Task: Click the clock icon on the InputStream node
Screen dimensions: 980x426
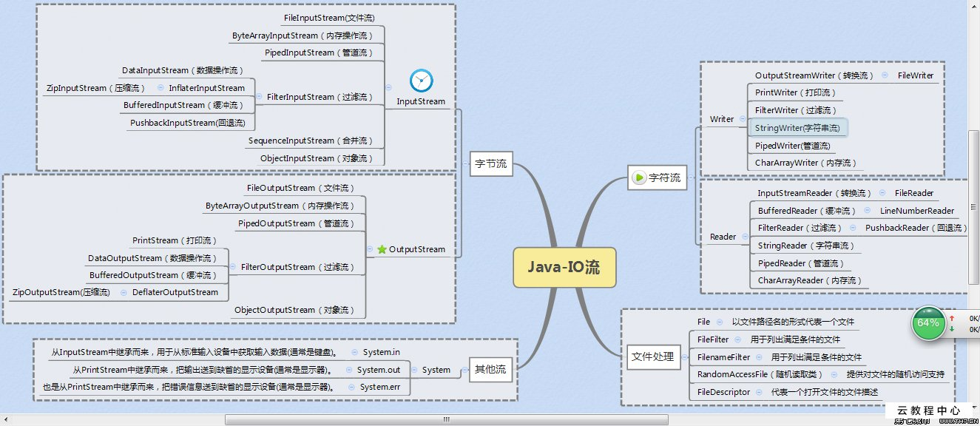Action: [420, 81]
